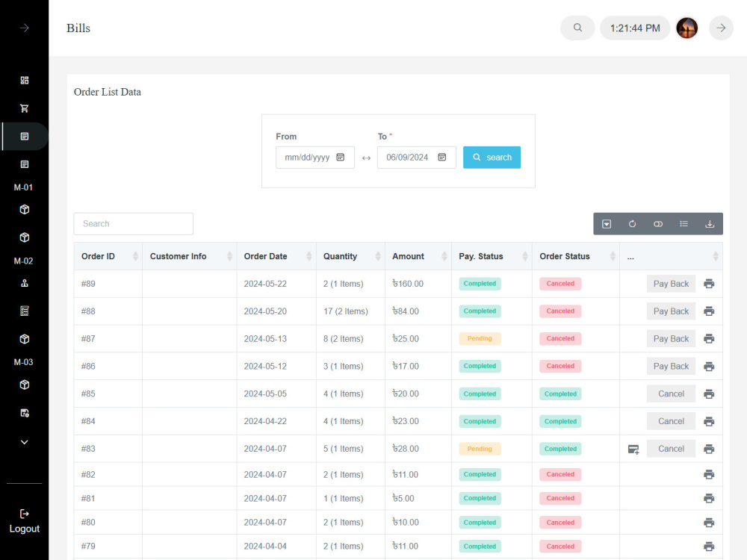The height and width of the screenshot is (560, 747).
Task: Click Pay Back for order #89
Action: point(671,284)
